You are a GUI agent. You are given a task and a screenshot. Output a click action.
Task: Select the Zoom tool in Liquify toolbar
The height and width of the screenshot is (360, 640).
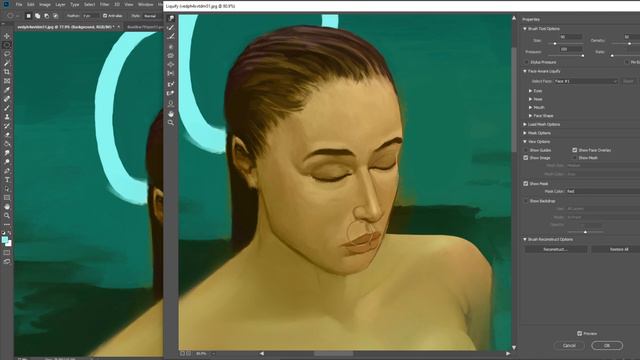click(x=171, y=122)
